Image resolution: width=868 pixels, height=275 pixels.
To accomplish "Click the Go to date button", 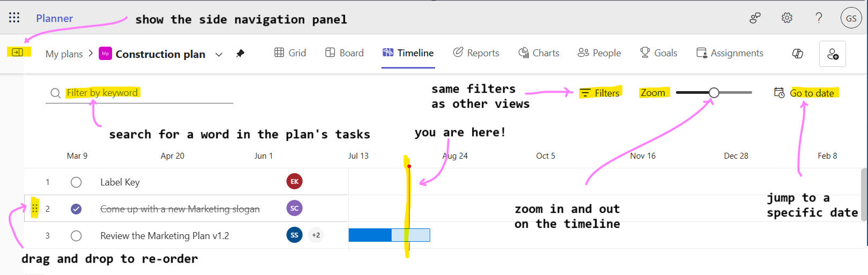I will click(805, 93).
